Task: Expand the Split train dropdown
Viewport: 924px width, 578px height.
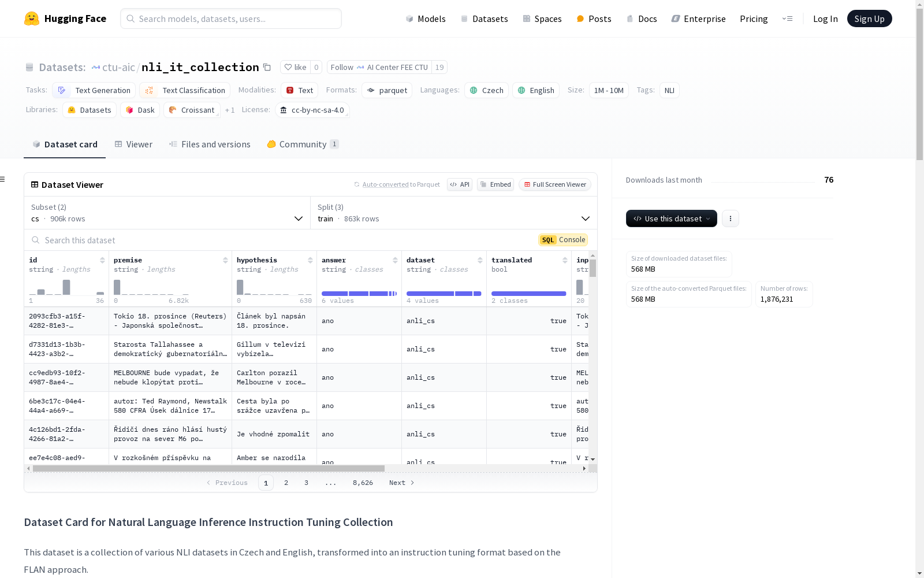Action: click(454, 213)
